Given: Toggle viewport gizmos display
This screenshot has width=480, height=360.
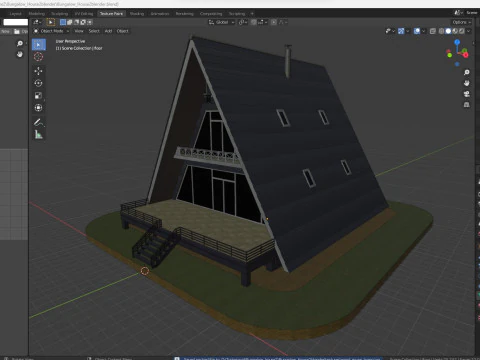Looking at the screenshot, I should [401, 31].
